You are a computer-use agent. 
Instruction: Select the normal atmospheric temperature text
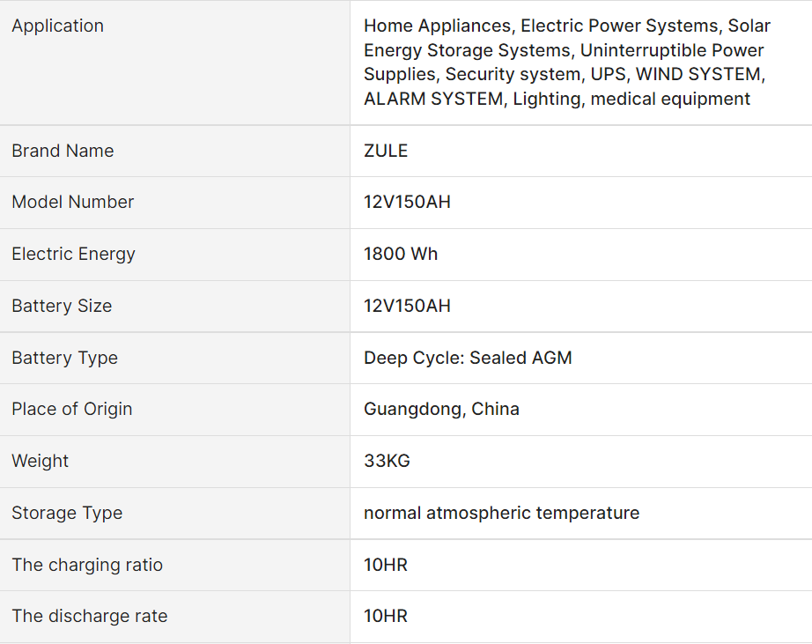[501, 513]
